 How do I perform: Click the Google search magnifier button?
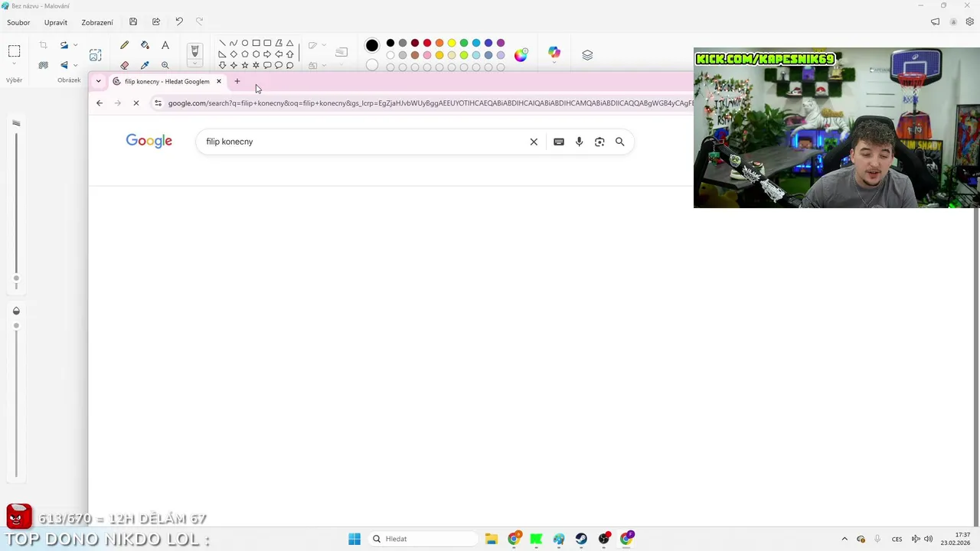click(x=620, y=142)
